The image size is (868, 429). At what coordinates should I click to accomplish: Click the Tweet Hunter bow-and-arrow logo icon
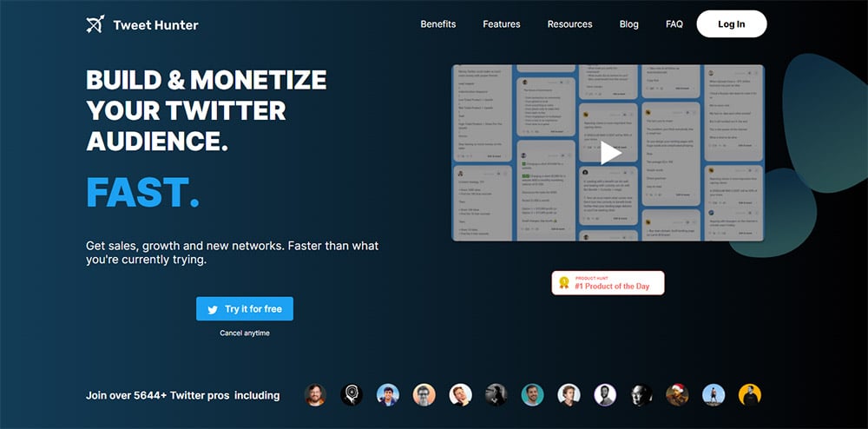pyautogui.click(x=95, y=24)
